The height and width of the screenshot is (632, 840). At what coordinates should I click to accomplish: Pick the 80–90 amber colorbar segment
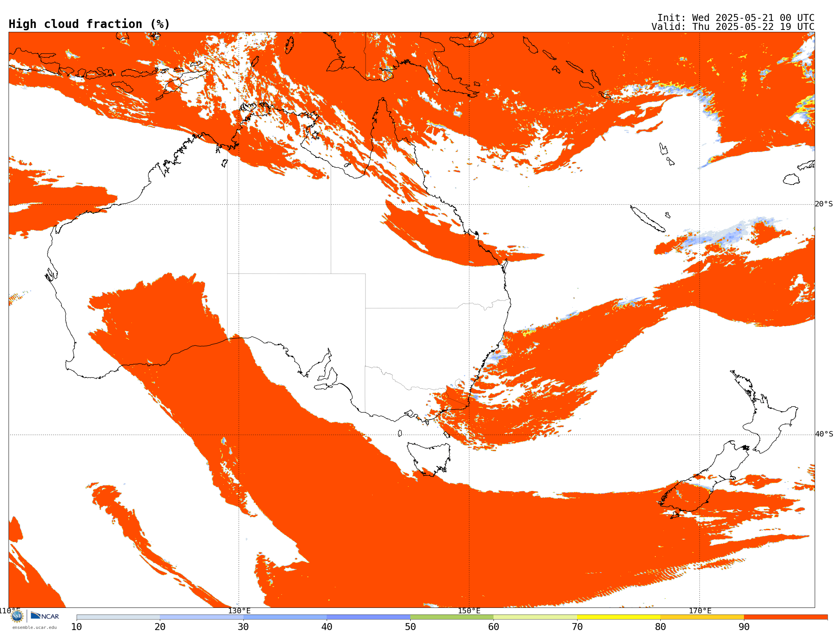pyautogui.click(x=702, y=617)
